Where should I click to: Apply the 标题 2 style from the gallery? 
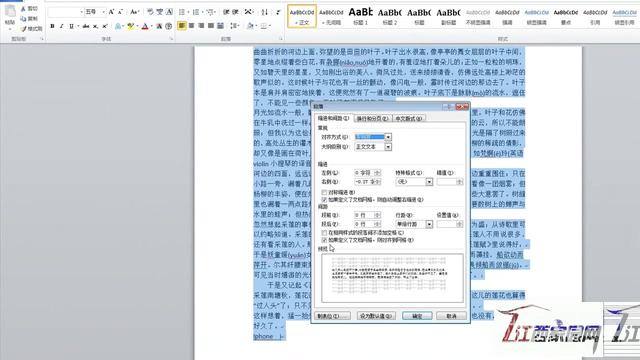click(x=390, y=16)
